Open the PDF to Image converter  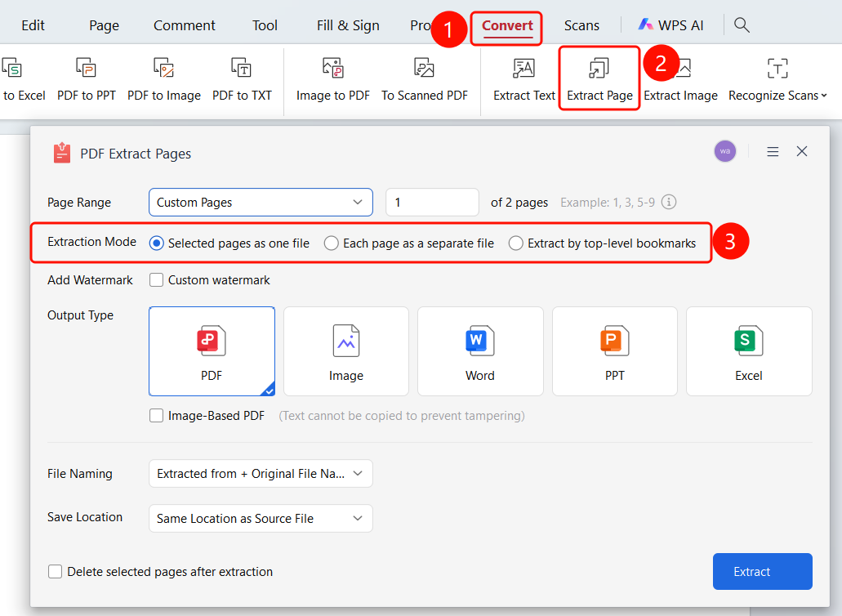click(x=164, y=79)
